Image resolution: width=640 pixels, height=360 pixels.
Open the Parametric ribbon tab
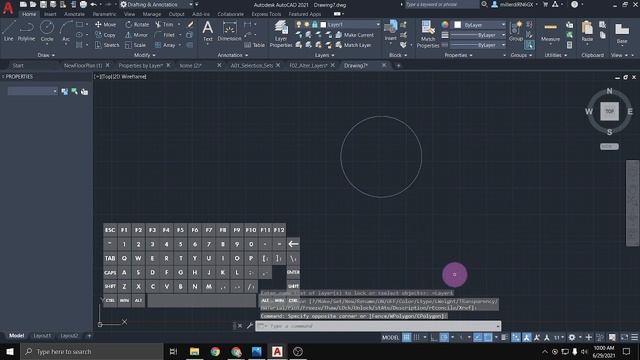tap(104, 14)
